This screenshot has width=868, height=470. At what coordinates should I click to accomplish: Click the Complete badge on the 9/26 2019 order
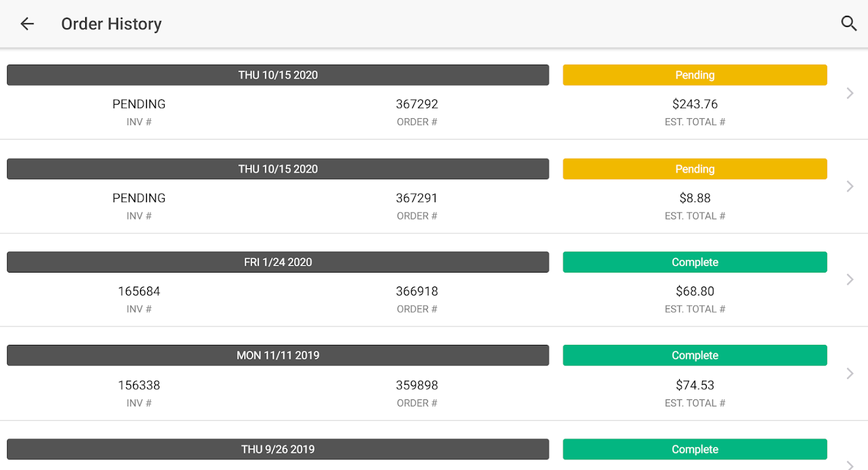click(x=695, y=449)
